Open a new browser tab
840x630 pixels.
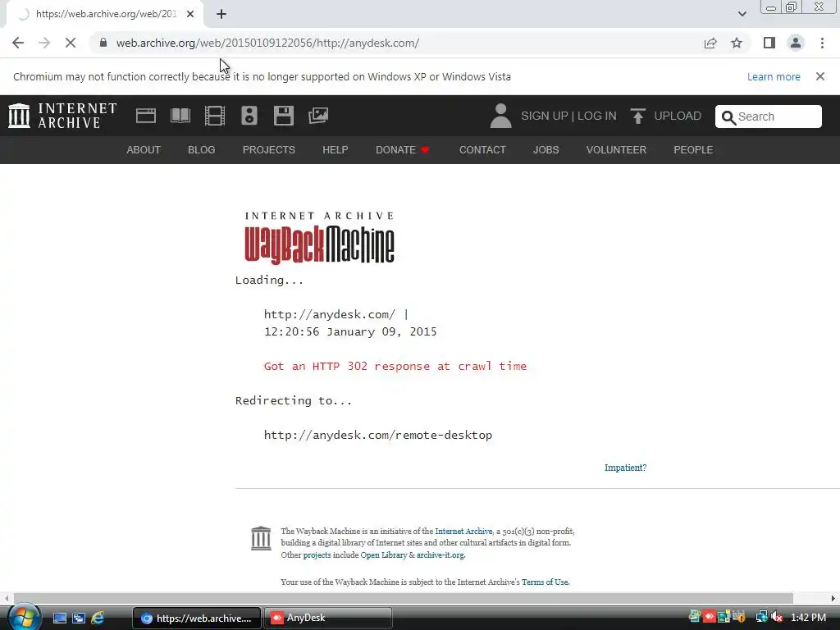(x=221, y=15)
